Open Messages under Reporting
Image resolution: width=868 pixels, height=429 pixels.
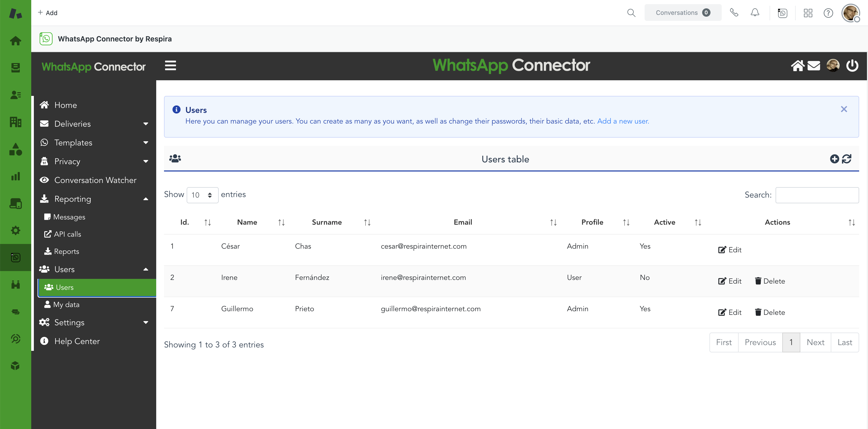pyautogui.click(x=69, y=217)
